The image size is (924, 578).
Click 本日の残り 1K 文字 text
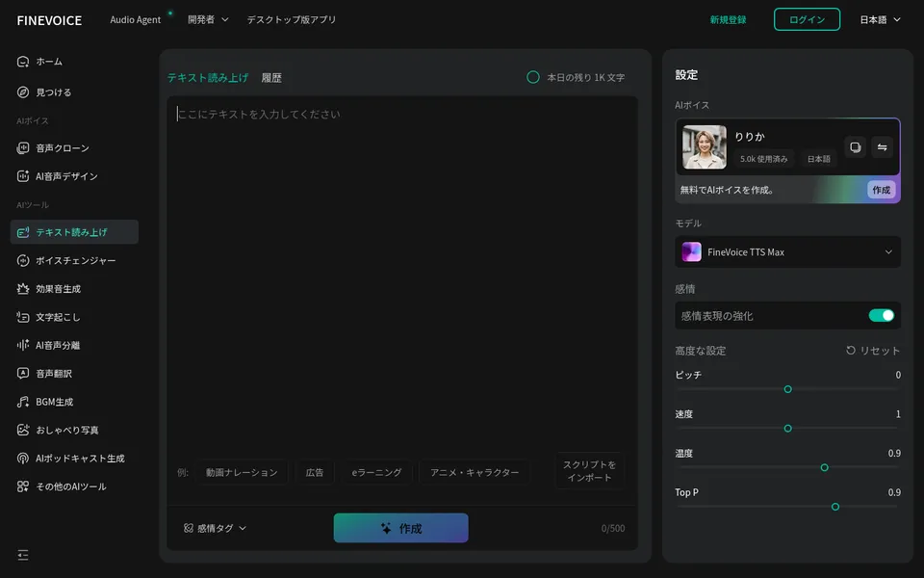click(586, 77)
